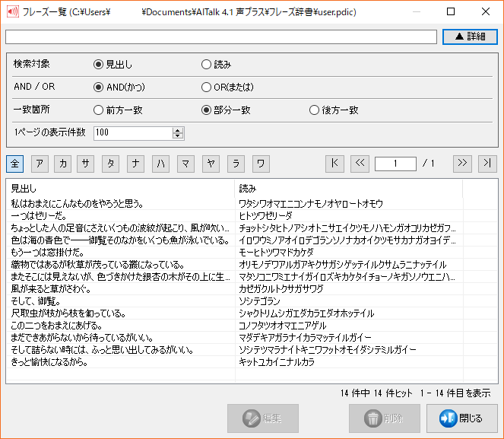
Task: Filter phrases by ラ row
Action: point(236,164)
